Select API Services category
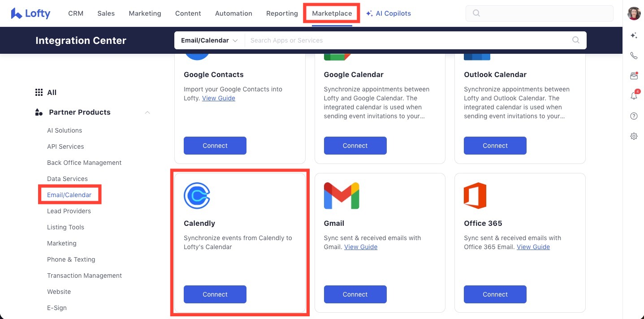 pos(65,147)
